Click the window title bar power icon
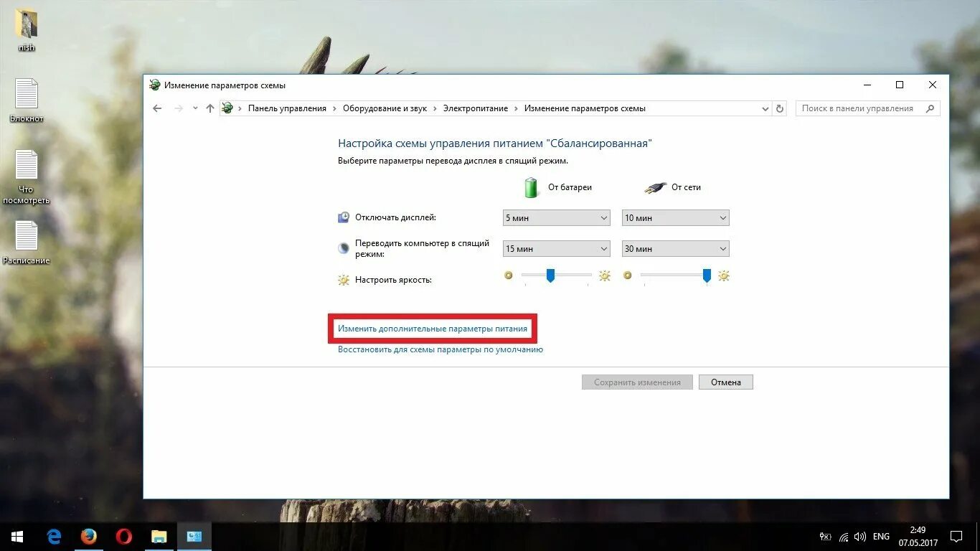 (154, 85)
